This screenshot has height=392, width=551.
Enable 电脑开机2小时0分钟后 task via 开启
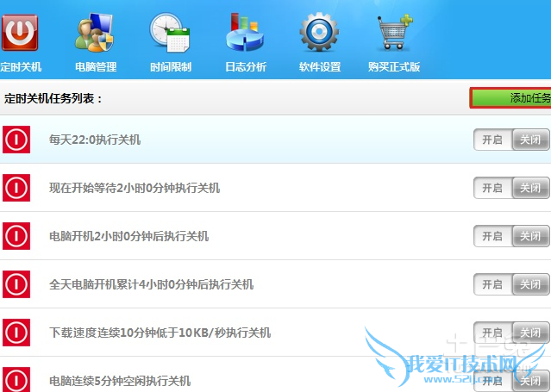(492, 236)
